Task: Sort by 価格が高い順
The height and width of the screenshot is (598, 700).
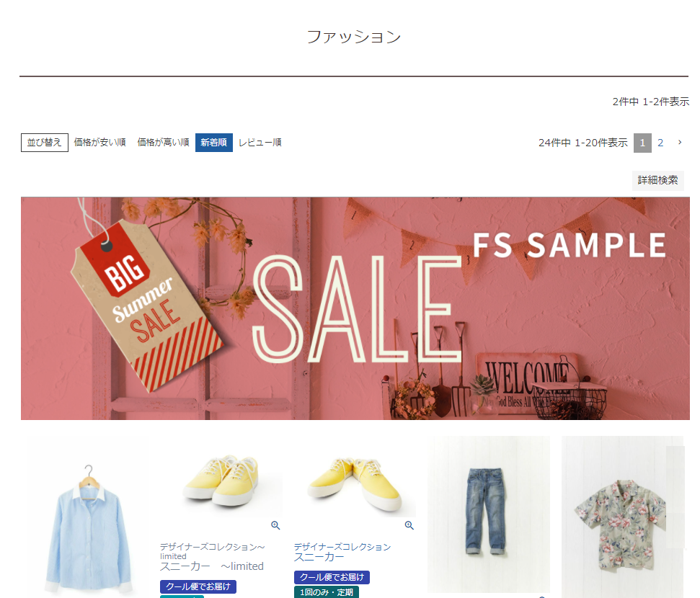Action: [x=163, y=143]
